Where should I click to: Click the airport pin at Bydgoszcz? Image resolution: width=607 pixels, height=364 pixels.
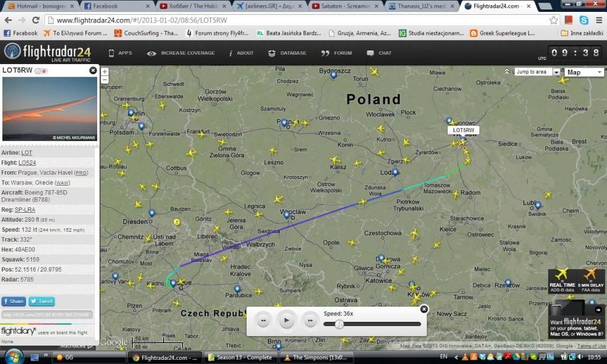[x=334, y=75]
